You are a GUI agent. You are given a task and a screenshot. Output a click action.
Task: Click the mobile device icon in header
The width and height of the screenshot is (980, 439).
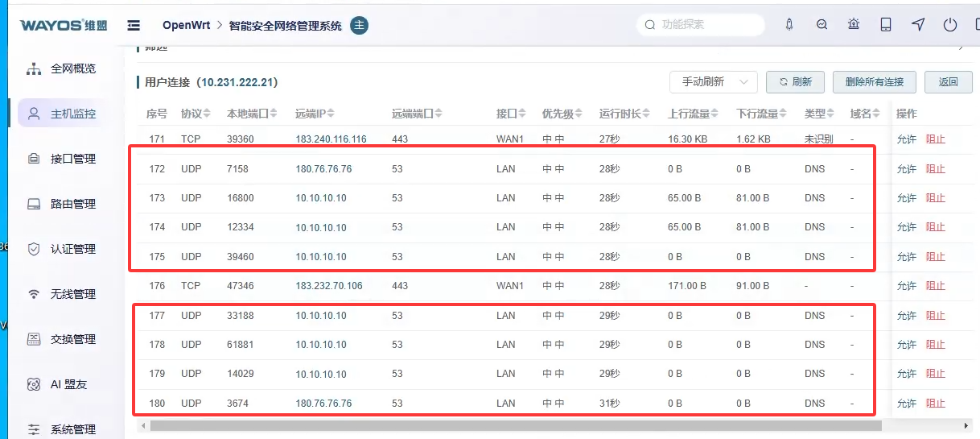[886, 25]
